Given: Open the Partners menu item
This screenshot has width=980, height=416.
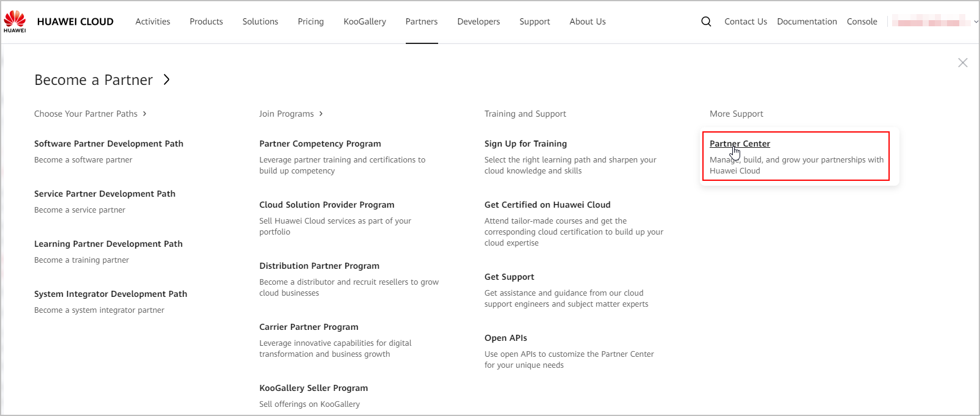Looking at the screenshot, I should click(422, 21).
